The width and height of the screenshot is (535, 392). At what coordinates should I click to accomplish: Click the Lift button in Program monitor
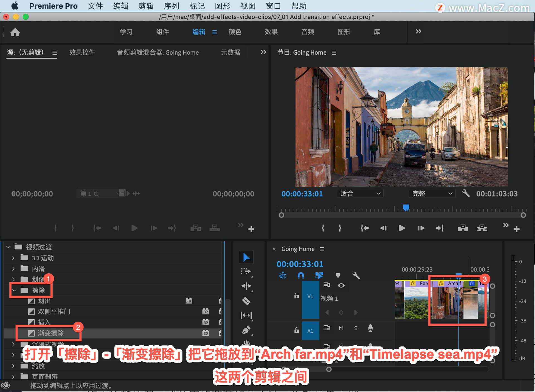click(x=463, y=228)
